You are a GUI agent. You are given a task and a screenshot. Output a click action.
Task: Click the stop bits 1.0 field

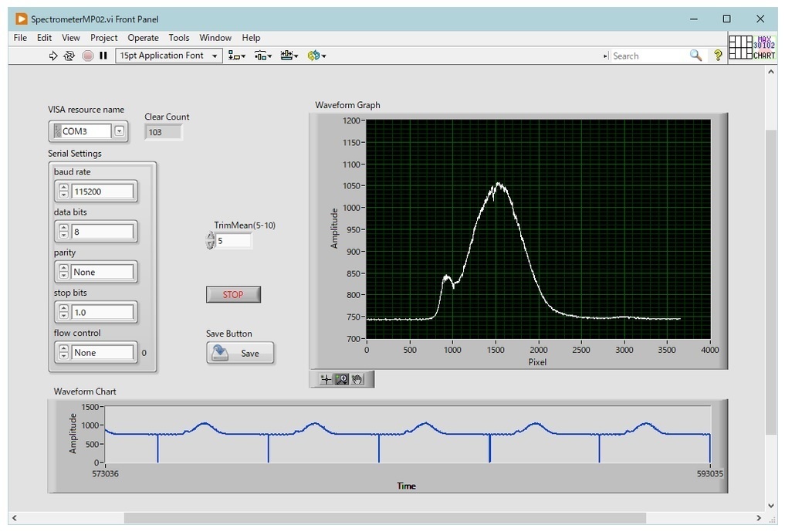pyautogui.click(x=103, y=312)
